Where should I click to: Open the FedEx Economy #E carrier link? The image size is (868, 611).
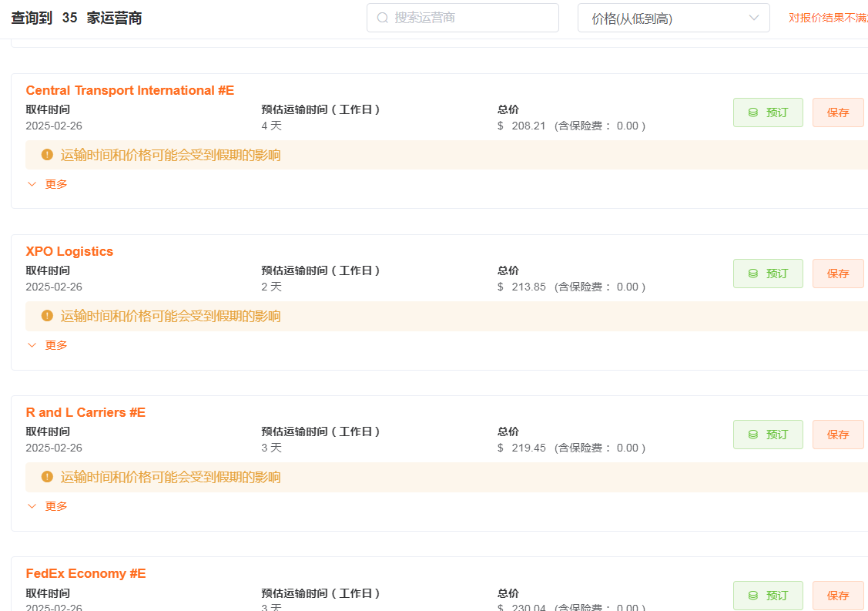85,574
